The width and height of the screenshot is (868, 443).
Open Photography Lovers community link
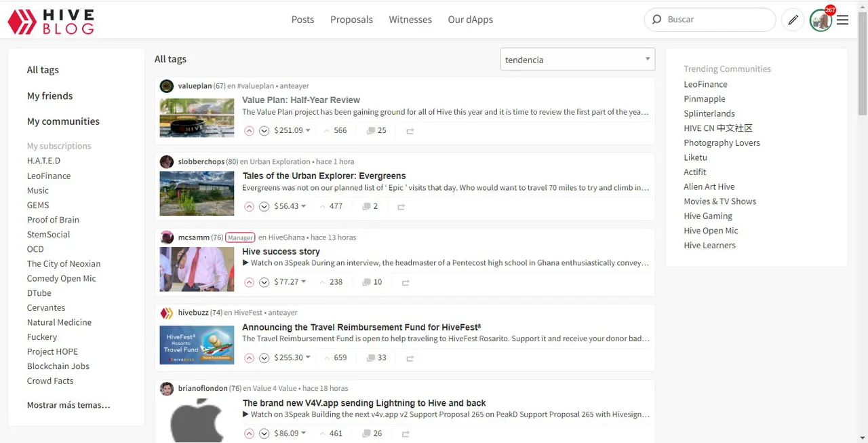(722, 142)
